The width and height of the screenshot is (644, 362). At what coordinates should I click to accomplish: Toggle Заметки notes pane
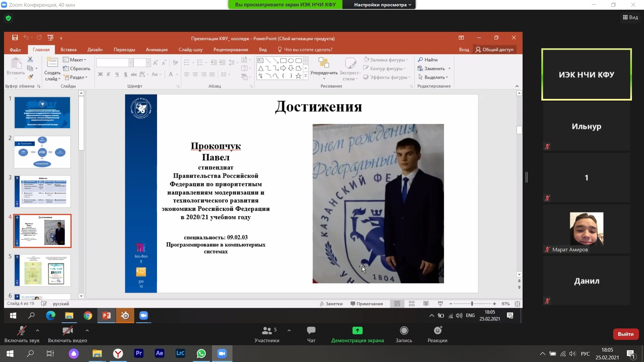(x=331, y=304)
